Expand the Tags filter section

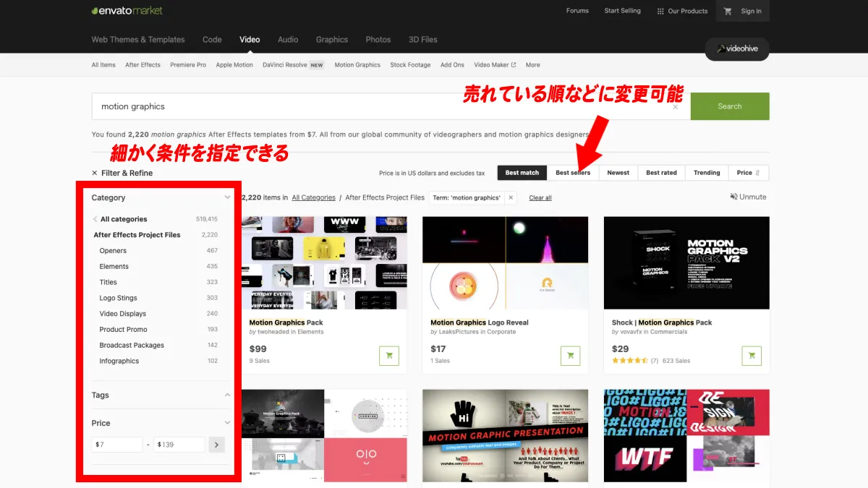pos(227,395)
